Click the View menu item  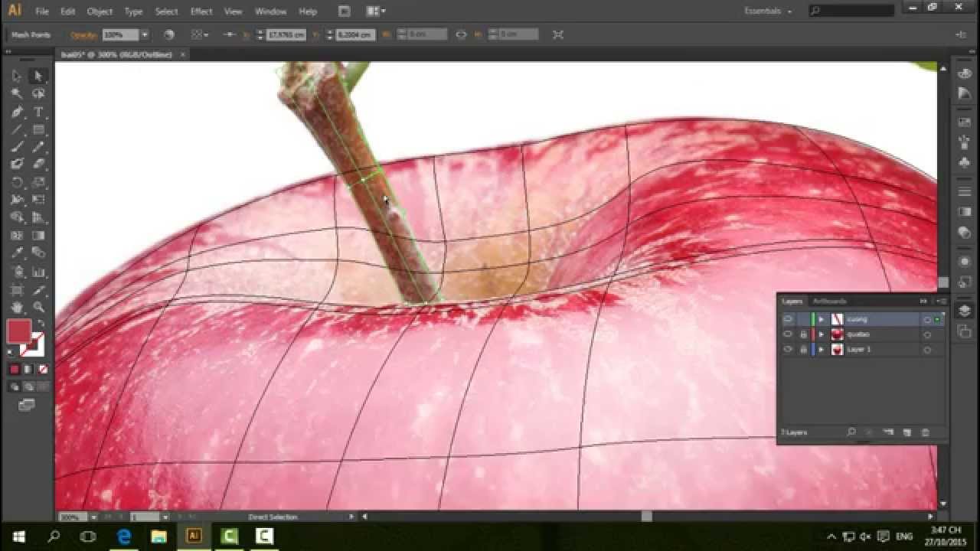pyautogui.click(x=234, y=11)
